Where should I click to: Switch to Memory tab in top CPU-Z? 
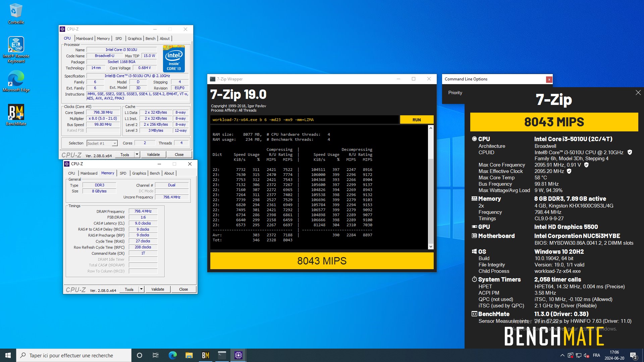click(x=103, y=39)
